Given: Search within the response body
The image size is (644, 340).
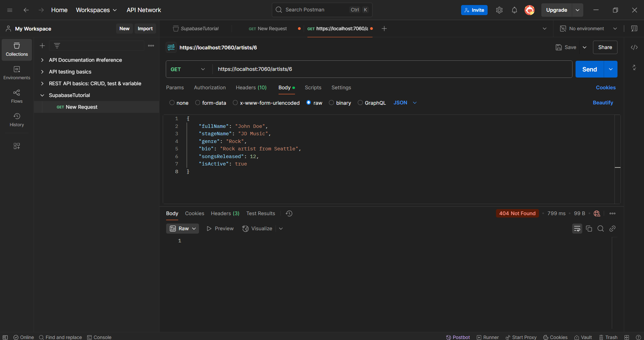Looking at the screenshot, I should click(601, 229).
